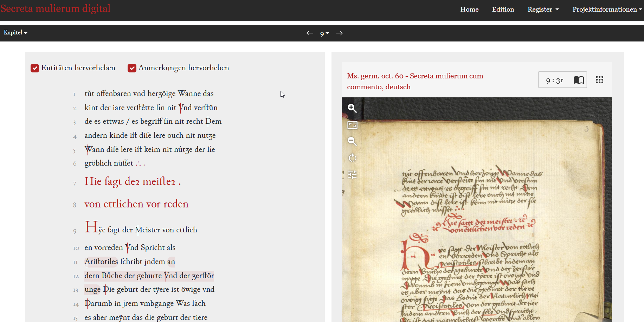Open the Kapitel dropdown

pos(15,32)
